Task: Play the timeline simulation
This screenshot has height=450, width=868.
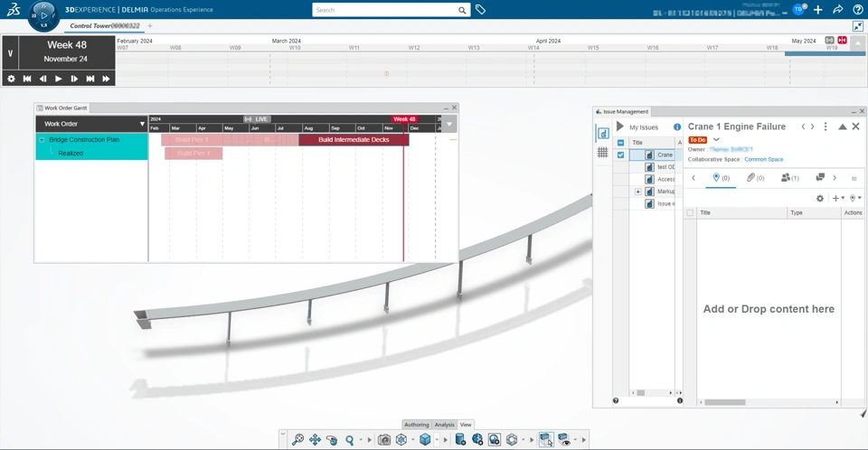Action: coord(58,79)
